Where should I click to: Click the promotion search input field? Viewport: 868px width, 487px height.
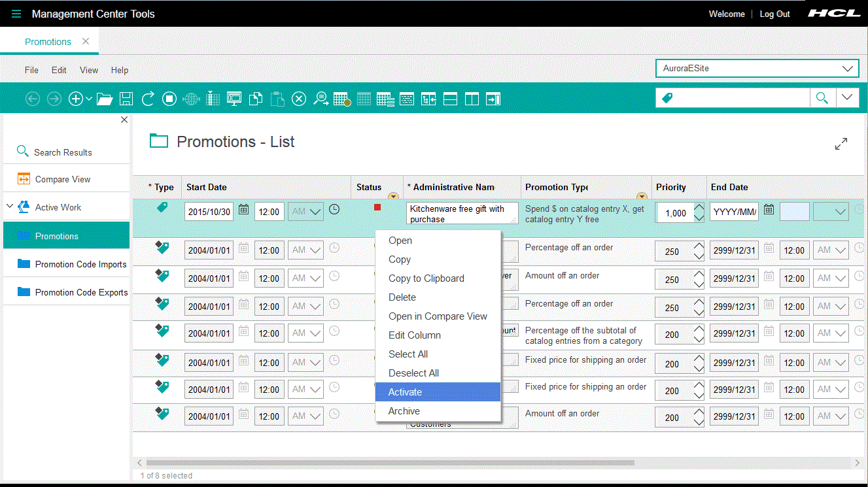(x=742, y=98)
